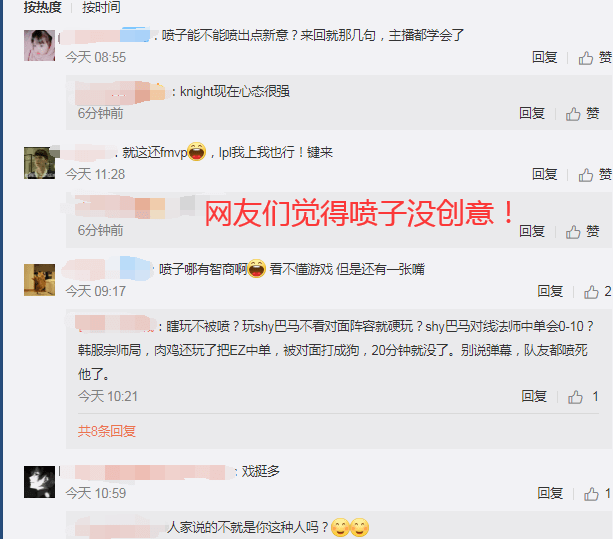Like the reply under the 就这还fmvp comment
This screenshot has width=613, height=539.
click(582, 231)
